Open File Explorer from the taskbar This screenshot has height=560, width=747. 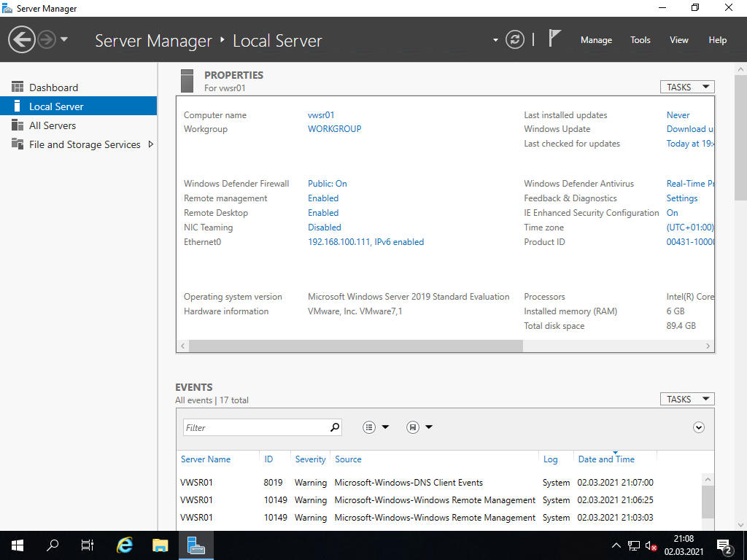point(160,545)
